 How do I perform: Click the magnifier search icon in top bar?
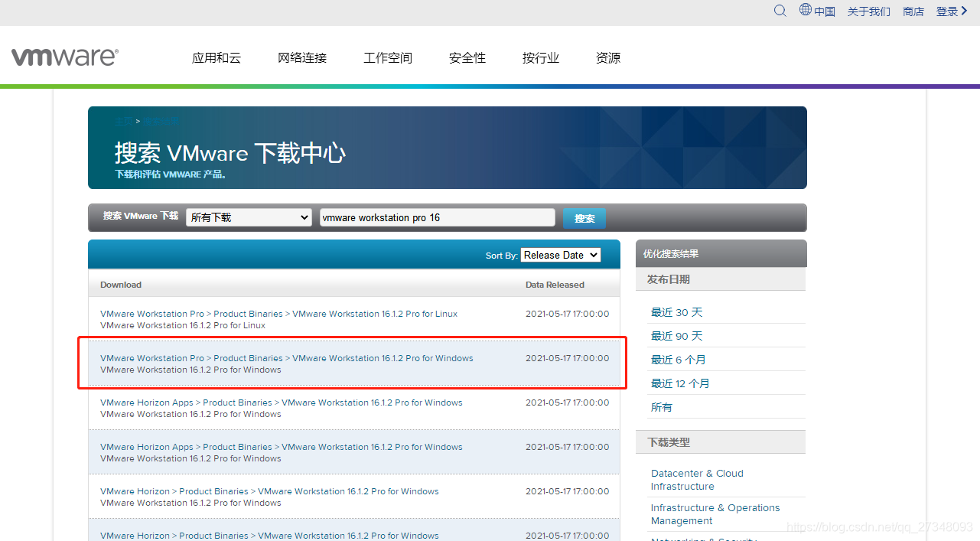pos(780,11)
